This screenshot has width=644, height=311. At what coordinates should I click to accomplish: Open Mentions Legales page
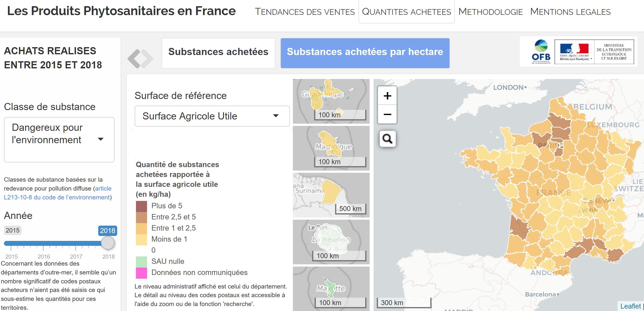pyautogui.click(x=570, y=12)
